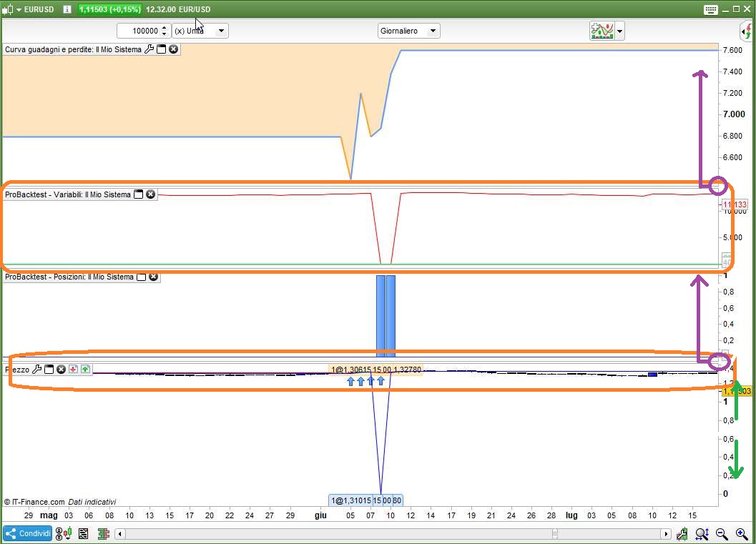
Task: Maximize the Prezzo panel
Action: point(49,370)
